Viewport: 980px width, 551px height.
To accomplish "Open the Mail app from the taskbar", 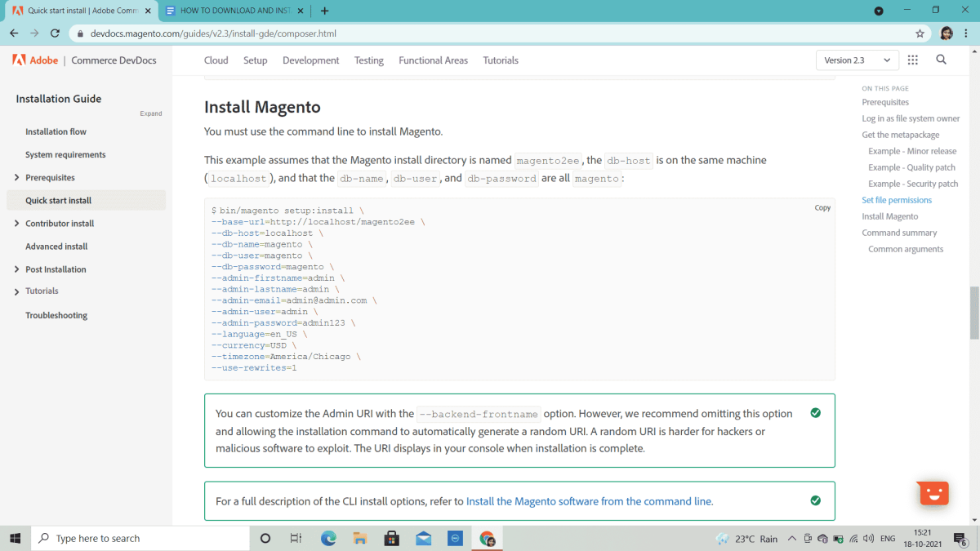I will (x=423, y=538).
